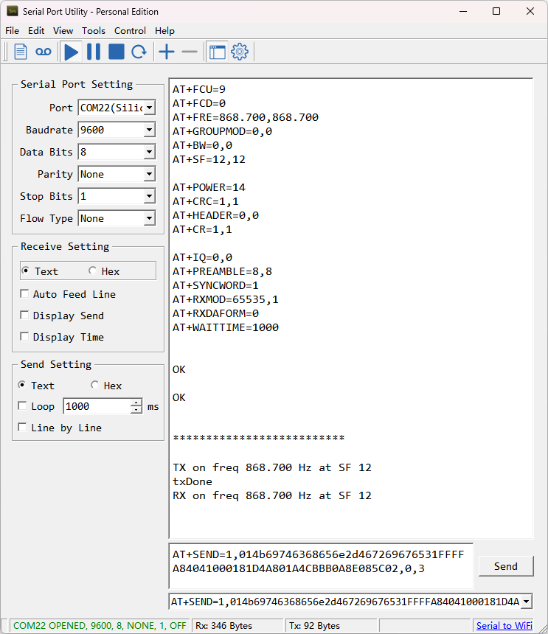This screenshot has width=548, height=634.
Task: Click the Send button
Action: (x=506, y=566)
